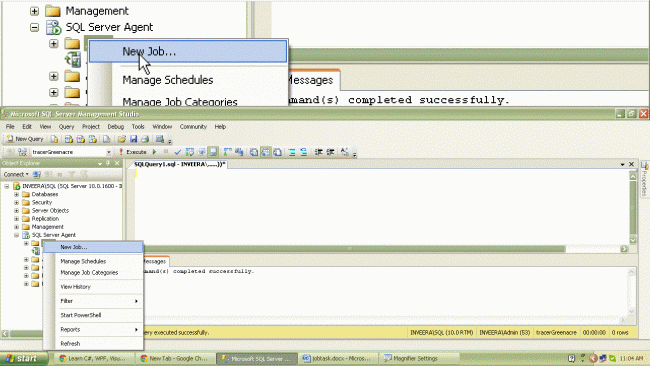
Task: Expand the Replication folder node
Action: point(17,219)
